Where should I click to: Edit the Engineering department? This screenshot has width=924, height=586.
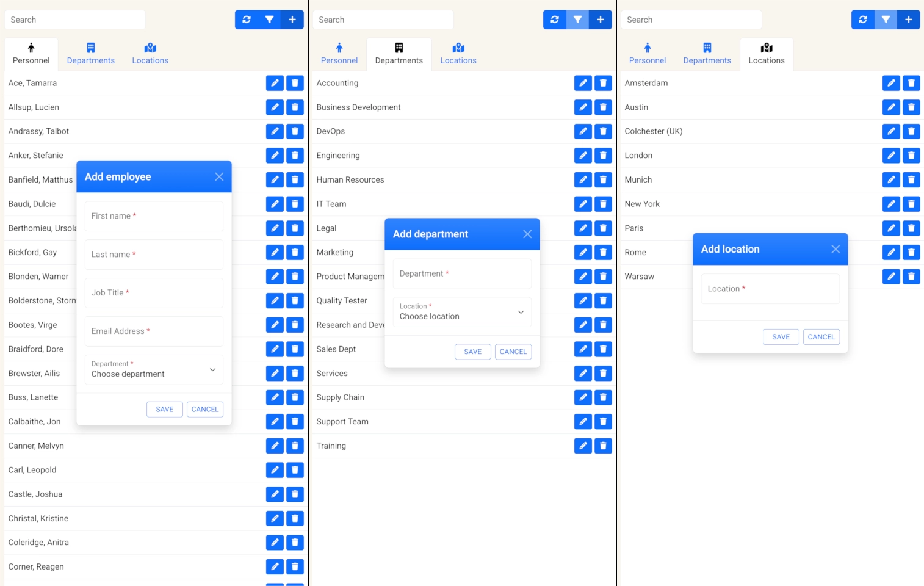coord(583,156)
